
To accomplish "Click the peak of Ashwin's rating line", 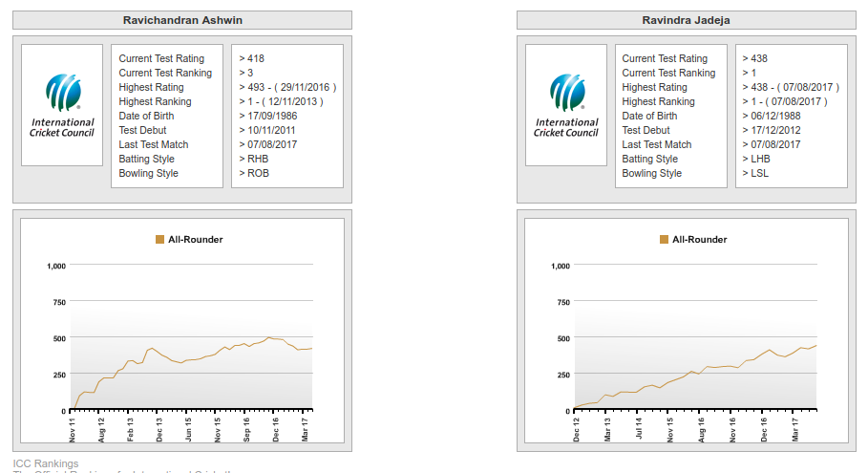I will [269, 337].
